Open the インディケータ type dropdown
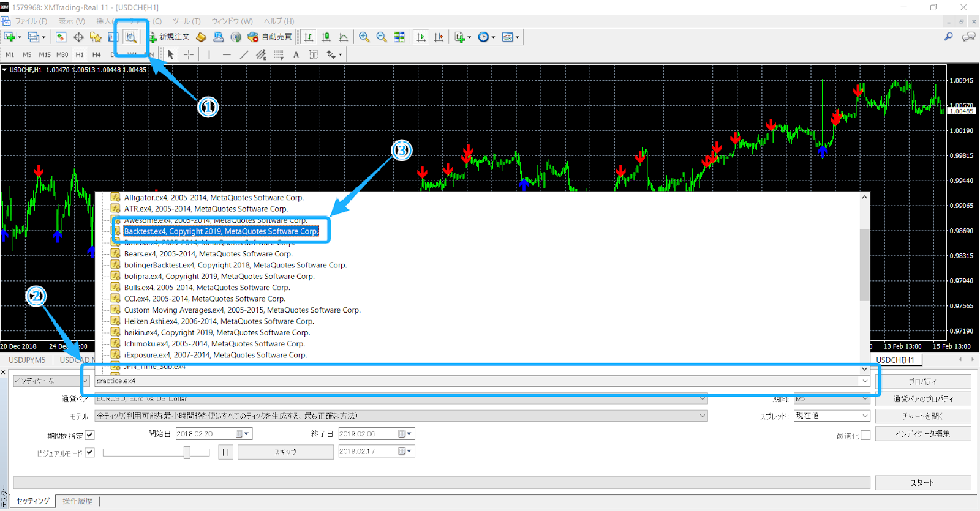The image size is (980, 511). 85,381
